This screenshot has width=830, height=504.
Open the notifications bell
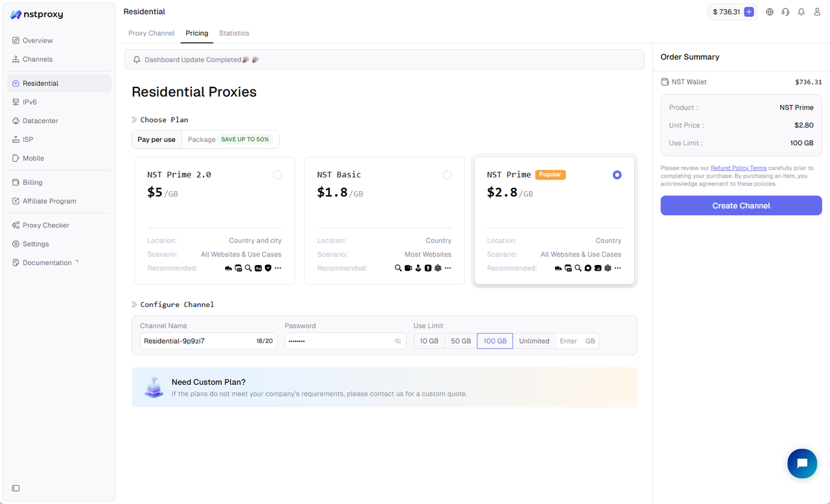(x=801, y=12)
